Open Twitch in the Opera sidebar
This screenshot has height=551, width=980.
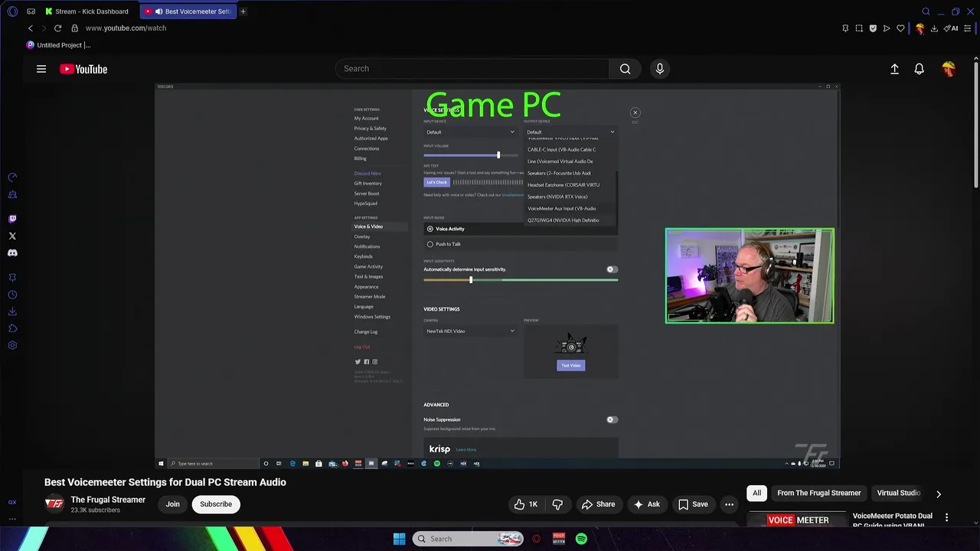point(12,219)
